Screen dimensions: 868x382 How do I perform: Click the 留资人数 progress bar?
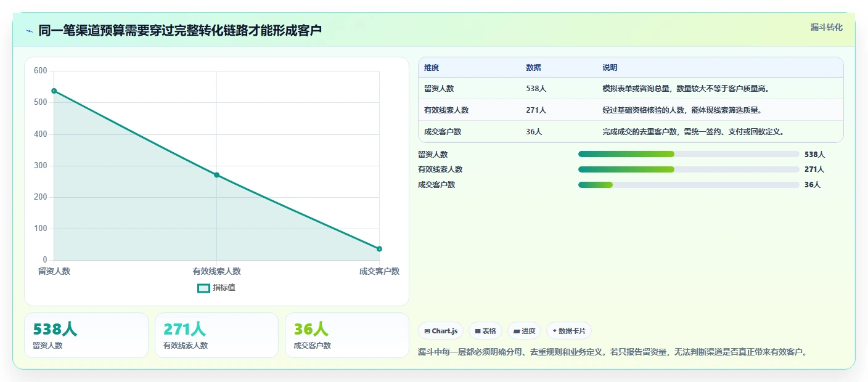point(689,154)
